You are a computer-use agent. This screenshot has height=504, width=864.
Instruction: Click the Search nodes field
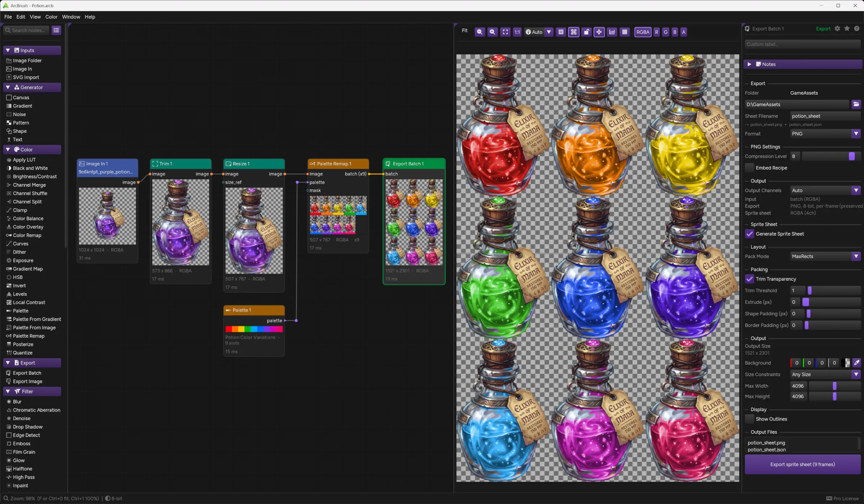pyautogui.click(x=26, y=30)
